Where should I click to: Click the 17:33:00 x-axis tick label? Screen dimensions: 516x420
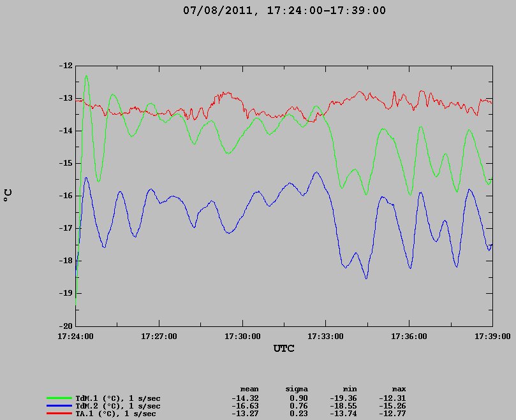tap(325, 337)
